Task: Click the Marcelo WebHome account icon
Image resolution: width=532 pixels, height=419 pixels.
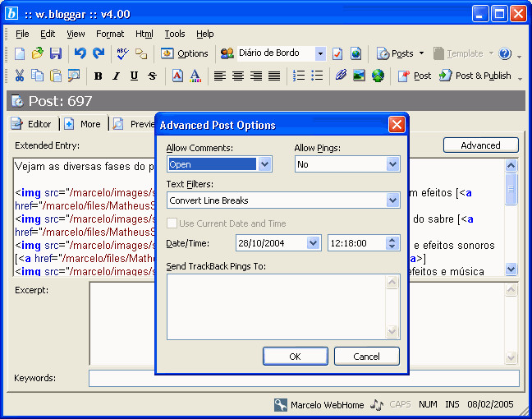Action: 281,405
